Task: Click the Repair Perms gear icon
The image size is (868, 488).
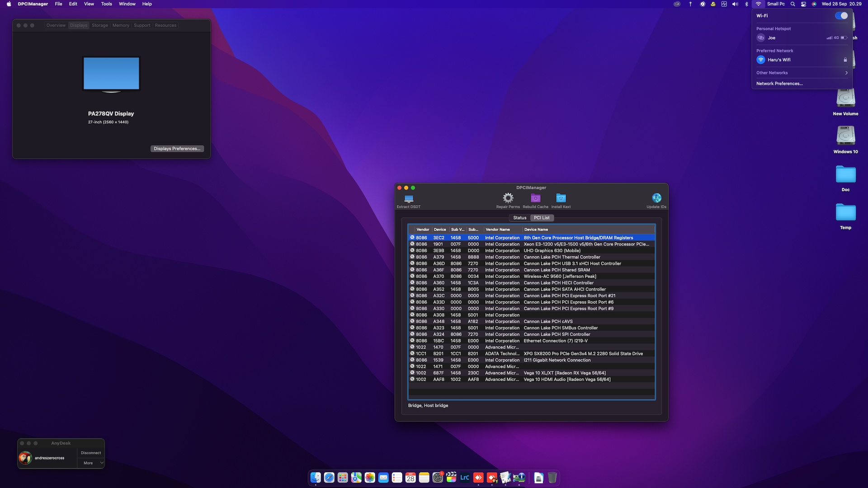Action: pyautogui.click(x=508, y=198)
